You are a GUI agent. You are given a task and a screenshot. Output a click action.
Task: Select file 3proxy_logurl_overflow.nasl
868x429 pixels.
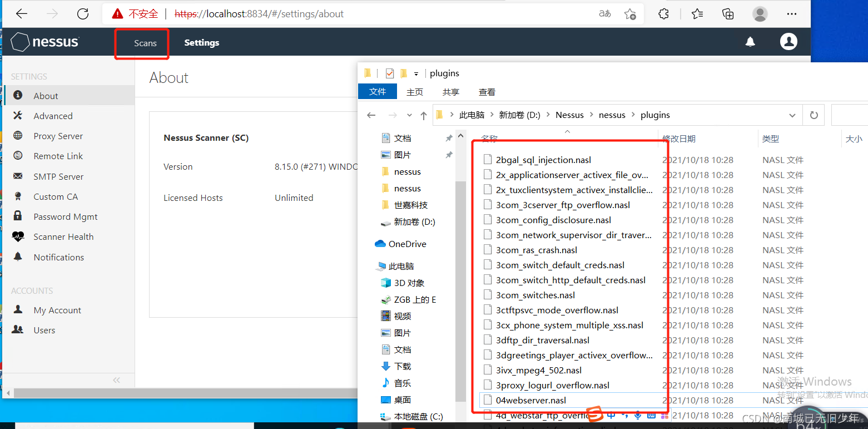pos(553,385)
